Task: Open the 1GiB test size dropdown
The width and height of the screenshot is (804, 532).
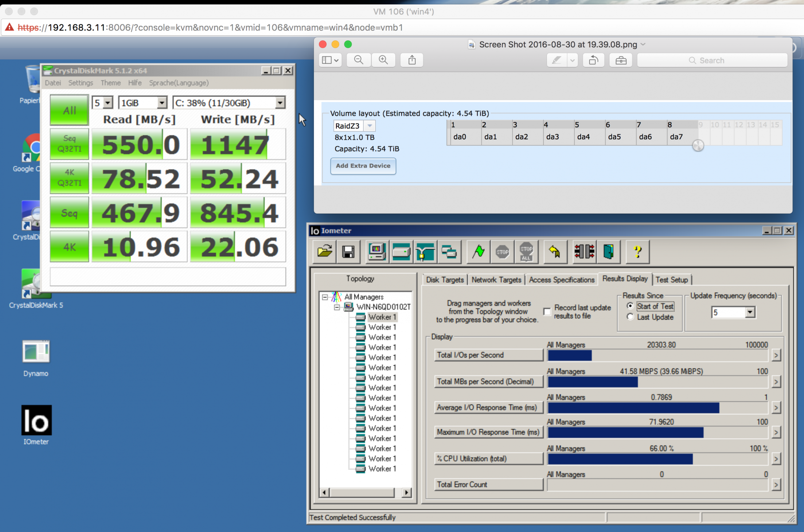Action: 162,103
